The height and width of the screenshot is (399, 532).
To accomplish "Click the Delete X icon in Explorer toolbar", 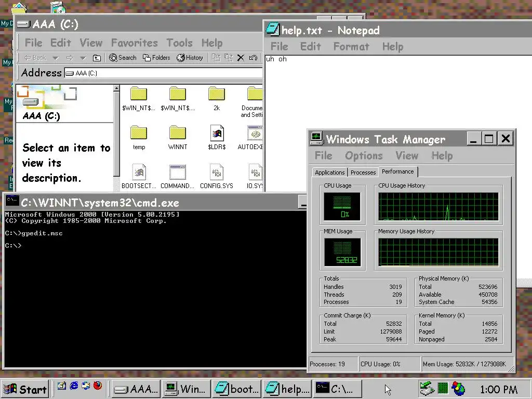I will click(241, 58).
